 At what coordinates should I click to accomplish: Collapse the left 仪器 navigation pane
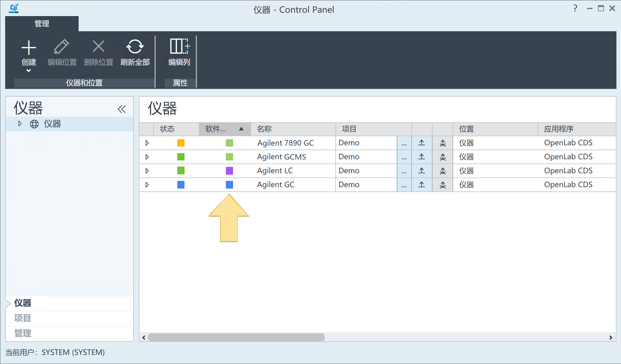122,109
